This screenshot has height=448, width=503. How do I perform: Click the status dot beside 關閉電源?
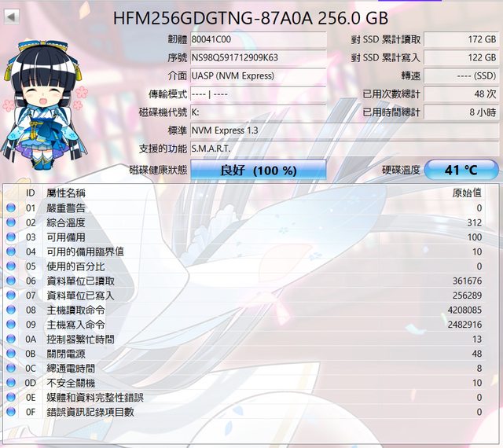[x=11, y=354]
